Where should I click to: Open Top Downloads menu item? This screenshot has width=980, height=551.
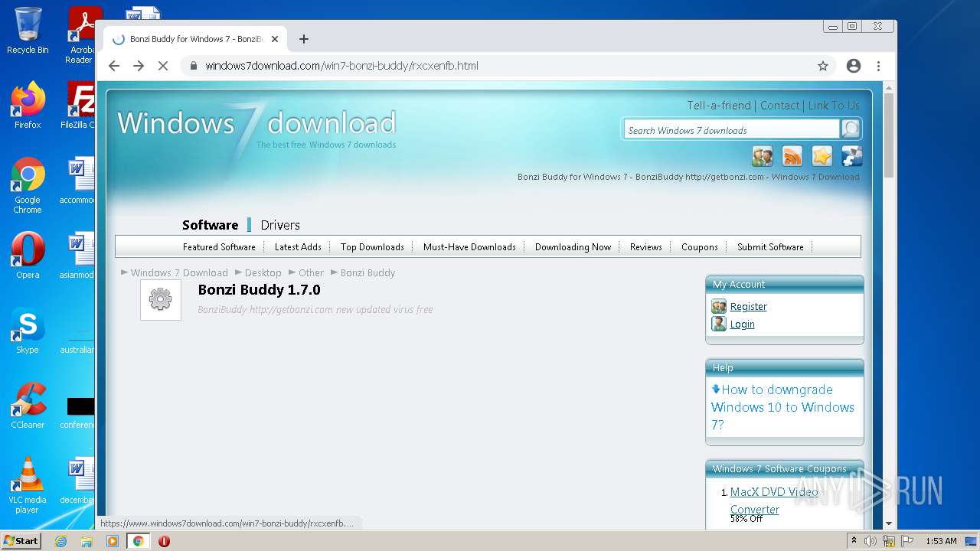372,246
